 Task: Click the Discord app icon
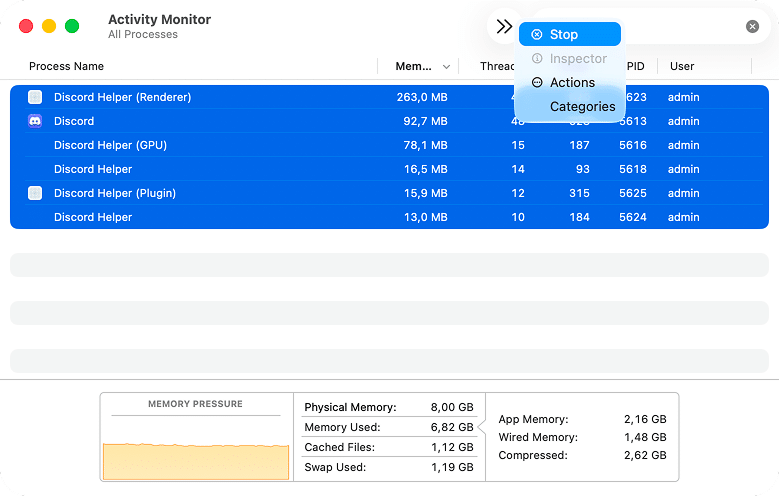tap(35, 121)
